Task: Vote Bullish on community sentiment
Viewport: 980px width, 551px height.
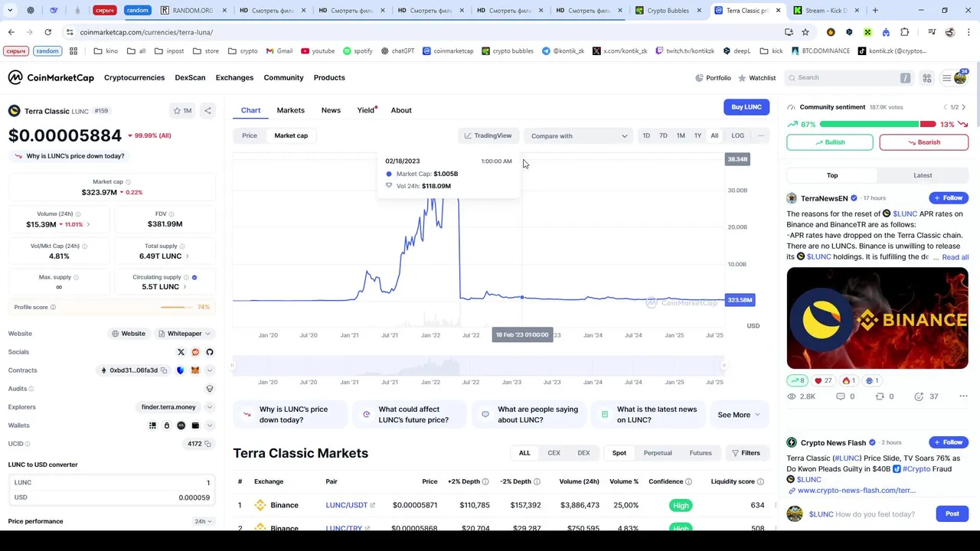Action: (829, 142)
